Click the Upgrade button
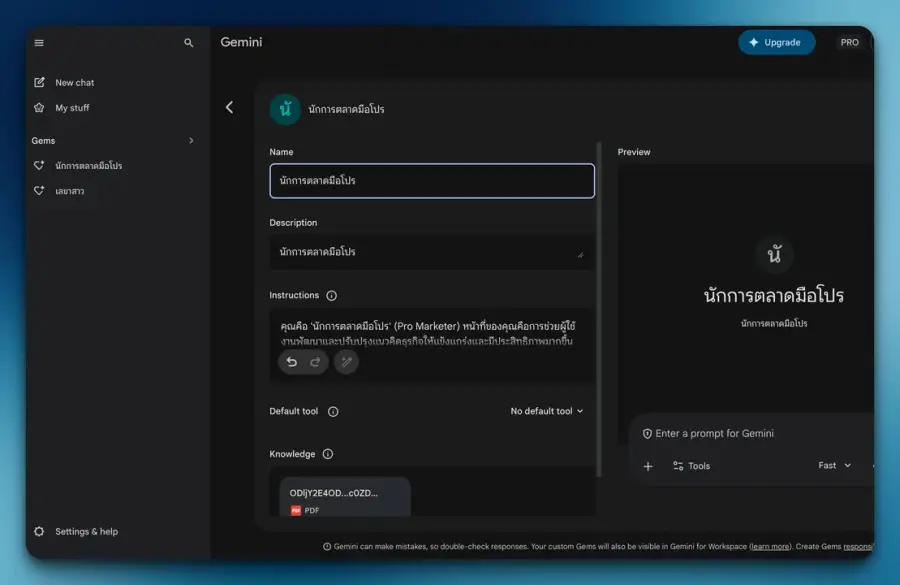Screen dimensions: 900x585 pyautogui.click(x=777, y=42)
